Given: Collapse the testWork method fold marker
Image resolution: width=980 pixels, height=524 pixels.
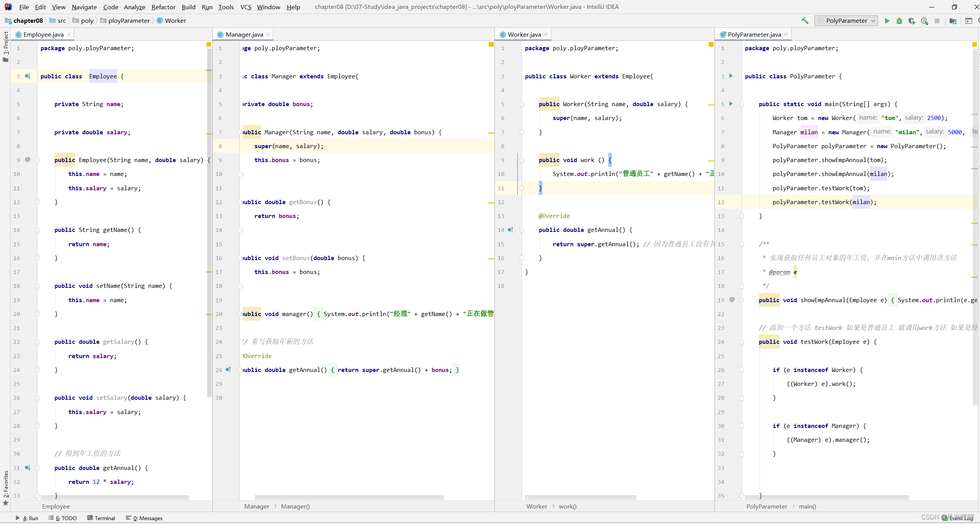Looking at the screenshot, I should 742,342.
